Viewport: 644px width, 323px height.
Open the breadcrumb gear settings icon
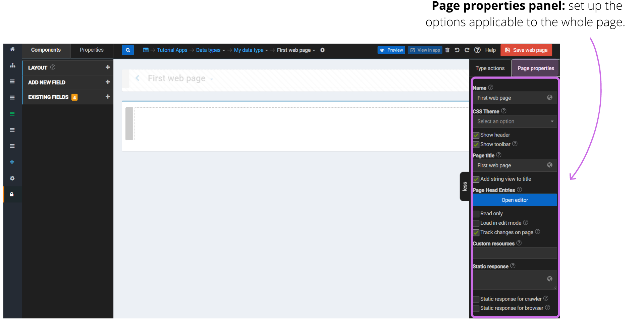tap(322, 50)
